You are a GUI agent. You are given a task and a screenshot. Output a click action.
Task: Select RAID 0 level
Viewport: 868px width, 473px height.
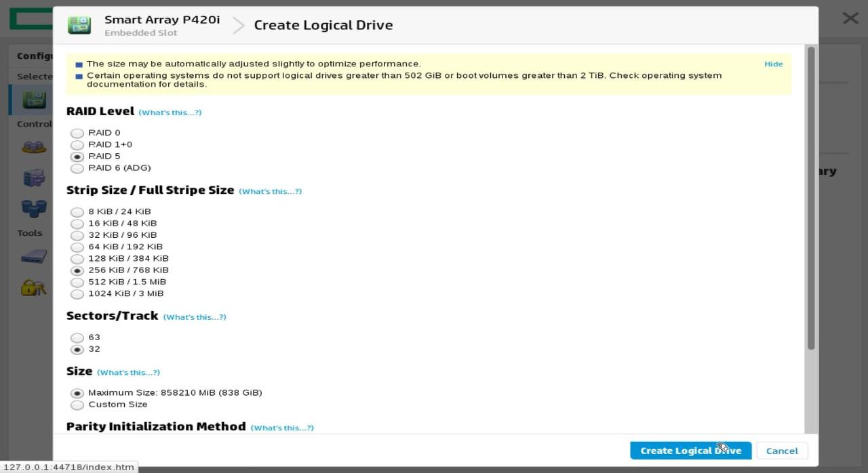[x=77, y=133]
